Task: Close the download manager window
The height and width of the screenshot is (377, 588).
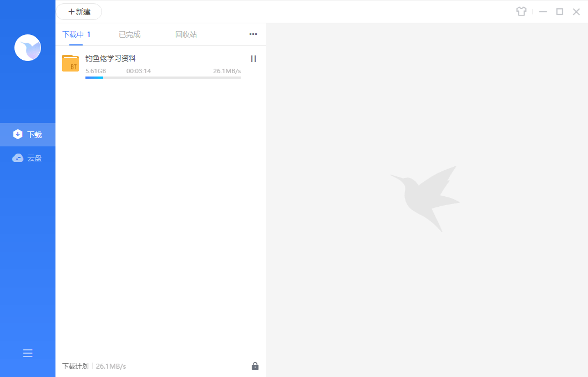Action: [x=576, y=12]
